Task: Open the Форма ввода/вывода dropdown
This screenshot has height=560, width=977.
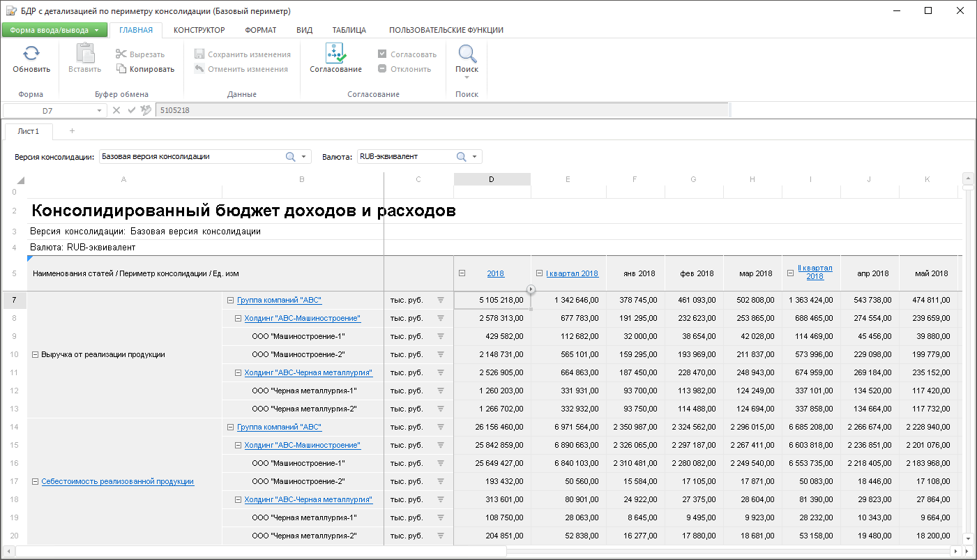Action: (x=54, y=30)
